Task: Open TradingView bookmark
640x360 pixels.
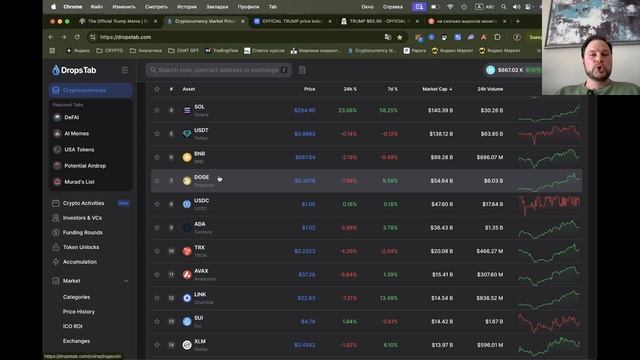Action: (222, 51)
